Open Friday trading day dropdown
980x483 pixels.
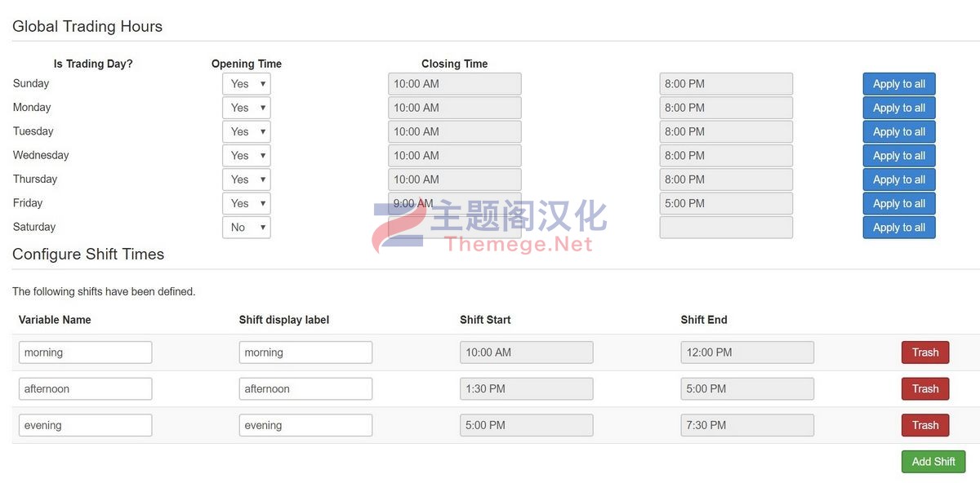(246, 203)
